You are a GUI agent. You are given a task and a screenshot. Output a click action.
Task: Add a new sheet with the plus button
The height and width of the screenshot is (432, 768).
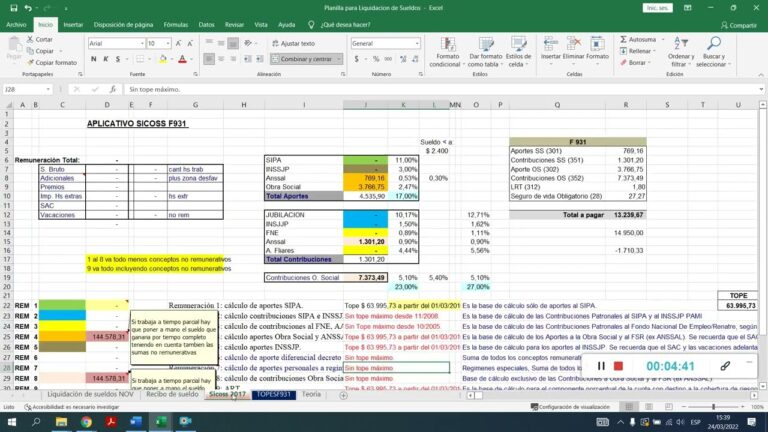[343, 395]
